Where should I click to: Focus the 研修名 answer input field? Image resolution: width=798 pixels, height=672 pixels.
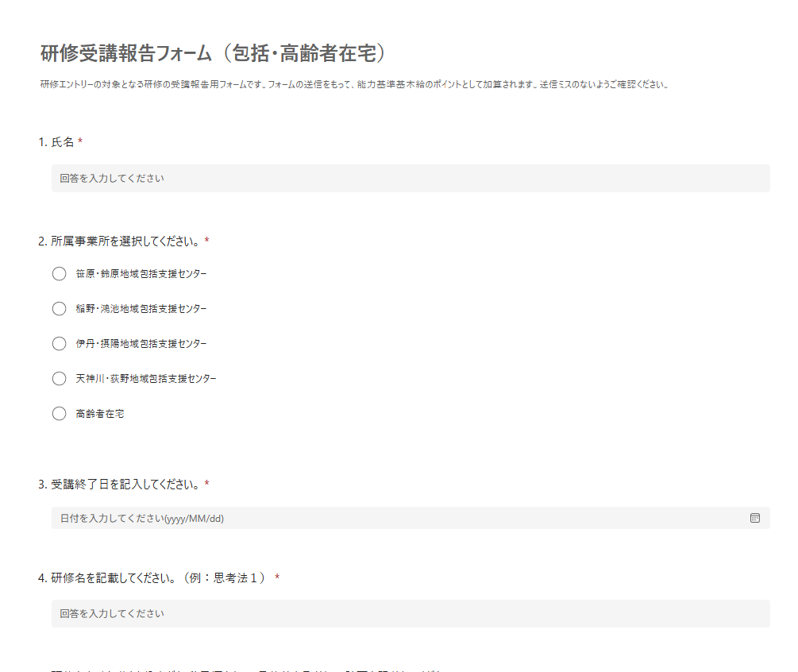tap(410, 614)
